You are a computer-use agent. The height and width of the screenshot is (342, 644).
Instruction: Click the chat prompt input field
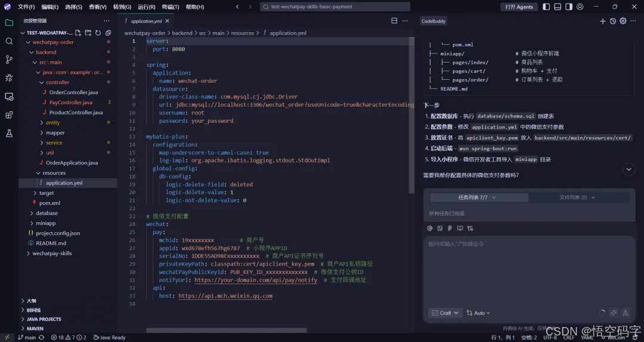529,271
